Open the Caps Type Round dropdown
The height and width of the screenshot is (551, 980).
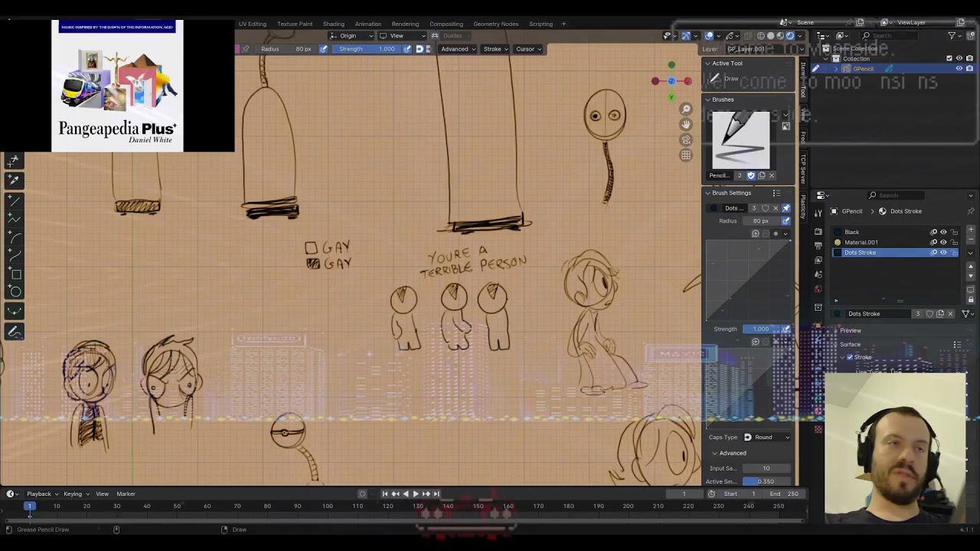coord(766,437)
